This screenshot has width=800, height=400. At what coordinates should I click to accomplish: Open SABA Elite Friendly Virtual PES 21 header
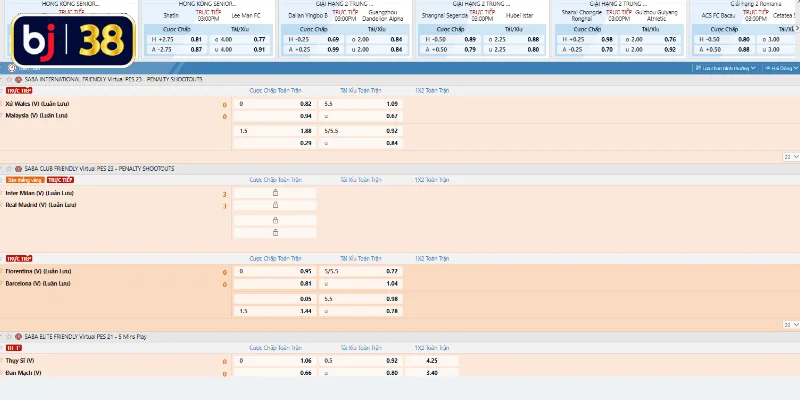85,337
